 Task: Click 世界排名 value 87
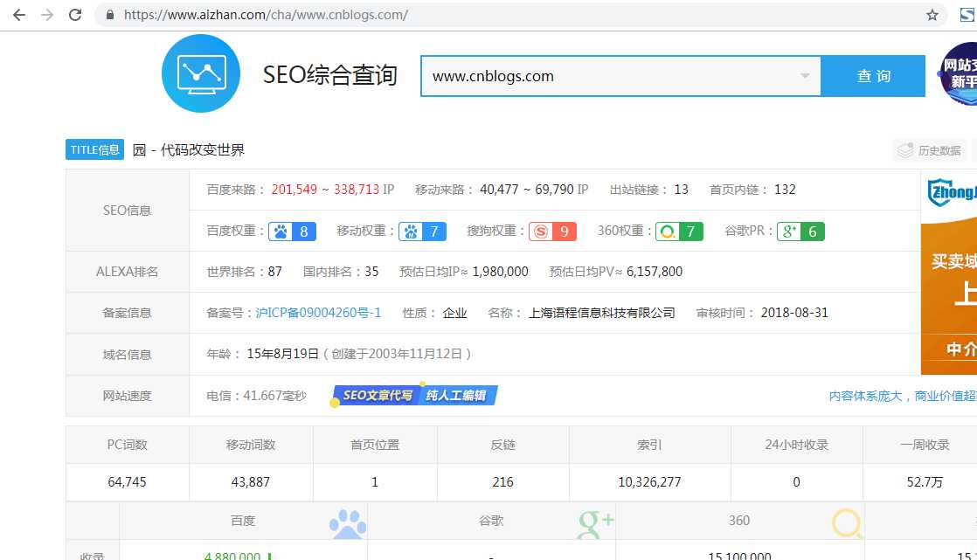pos(274,272)
